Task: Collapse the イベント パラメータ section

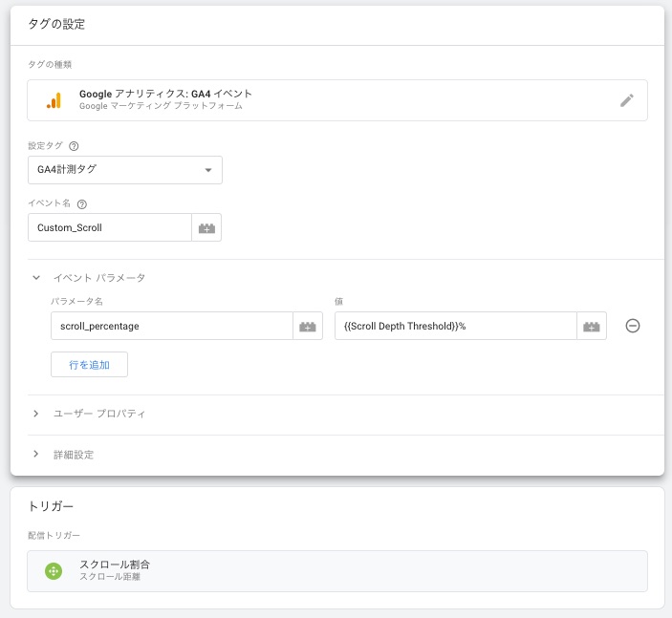Action: (36, 278)
